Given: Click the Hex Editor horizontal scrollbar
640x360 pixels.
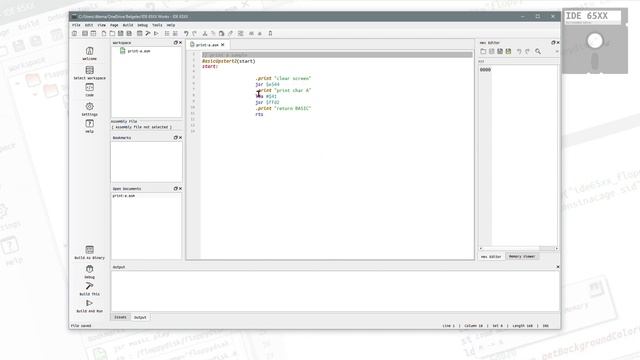Looking at the screenshot, I should pos(518,248).
